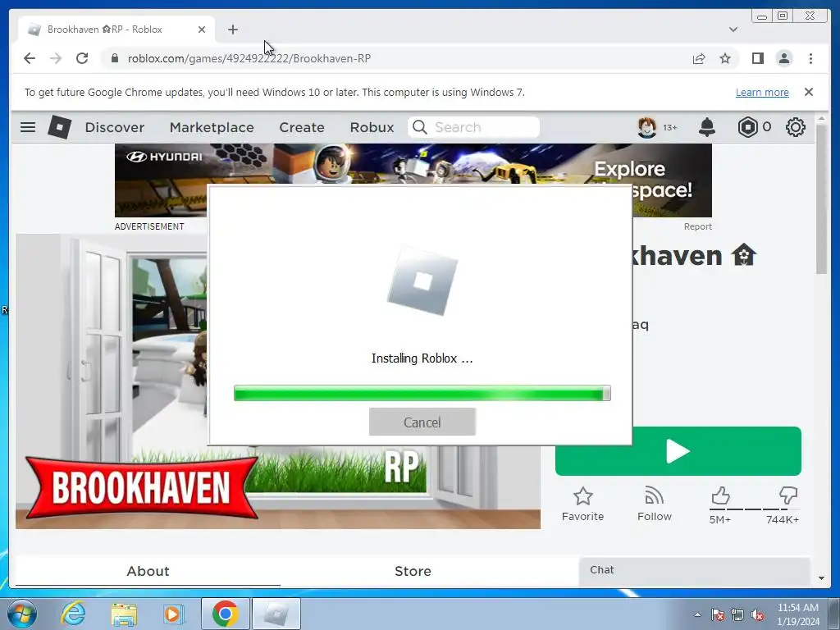The image size is (840, 630).
Task: Reload the Brookhaven page
Action: (82, 58)
